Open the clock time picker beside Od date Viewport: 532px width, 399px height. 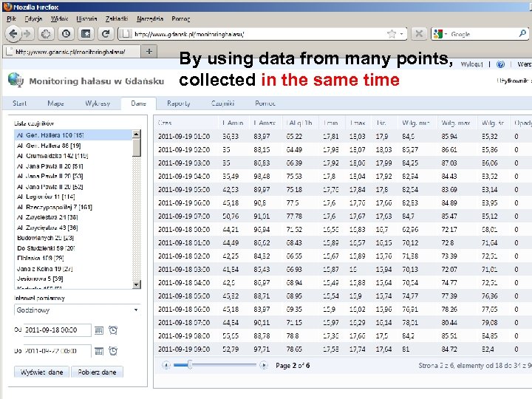click(x=113, y=330)
